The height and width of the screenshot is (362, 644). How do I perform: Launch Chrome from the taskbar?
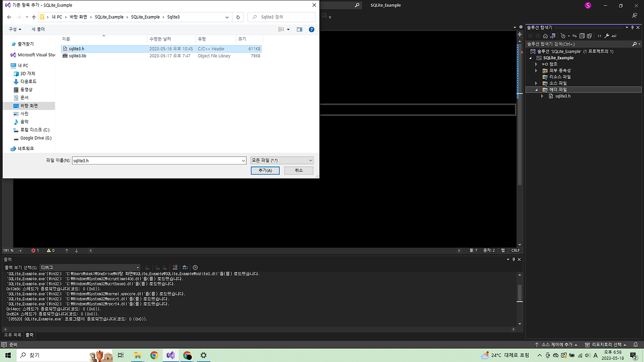pos(154,355)
